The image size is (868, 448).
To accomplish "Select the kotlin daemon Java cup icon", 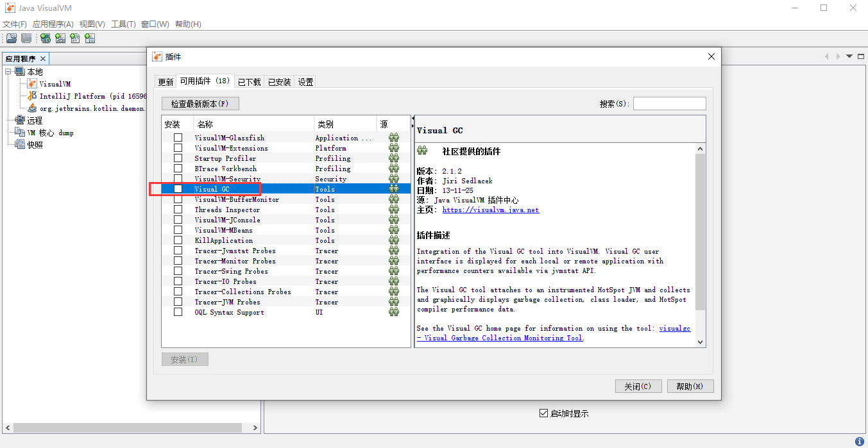I will tap(33, 108).
